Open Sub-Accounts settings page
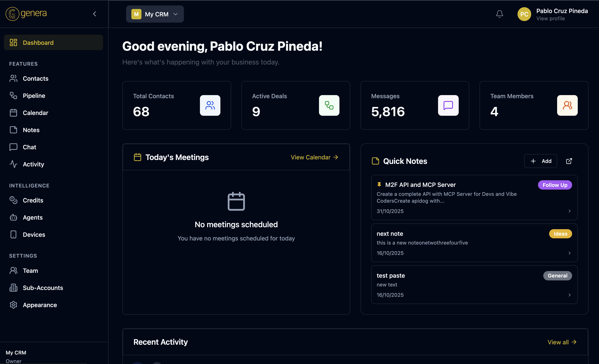 click(x=43, y=288)
